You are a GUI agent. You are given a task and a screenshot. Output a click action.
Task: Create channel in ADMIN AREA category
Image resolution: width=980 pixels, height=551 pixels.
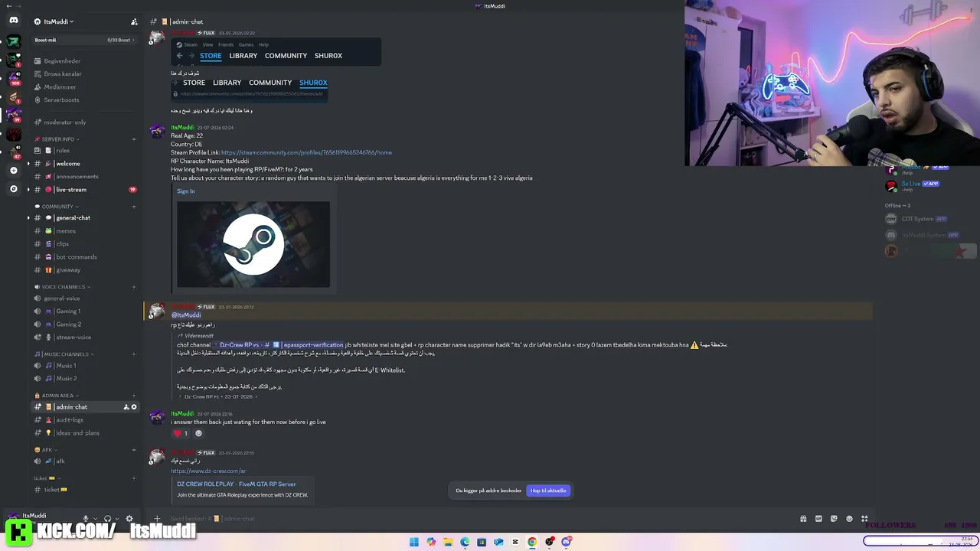(134, 396)
